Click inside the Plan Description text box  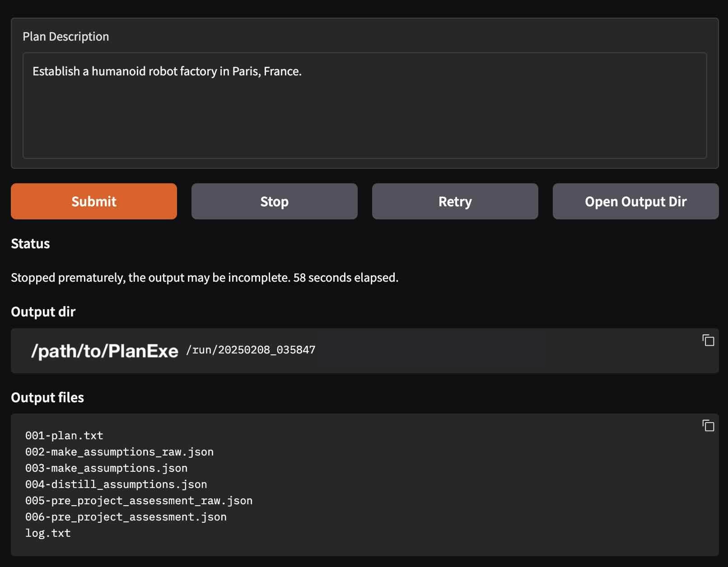click(x=364, y=104)
